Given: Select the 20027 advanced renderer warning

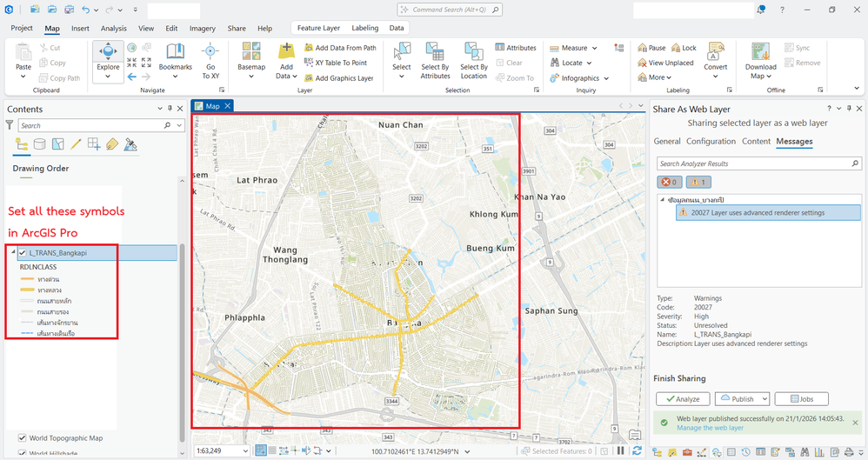Looking at the screenshot, I should (768, 212).
